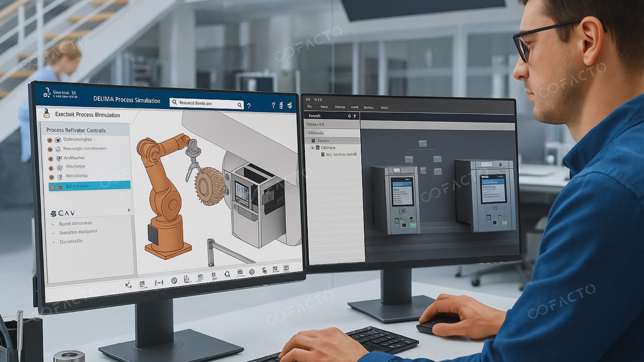Click the rightmost icon in blue header

click(289, 105)
